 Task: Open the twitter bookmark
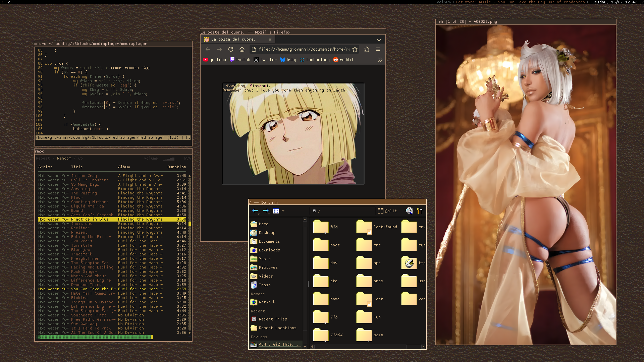265,60
